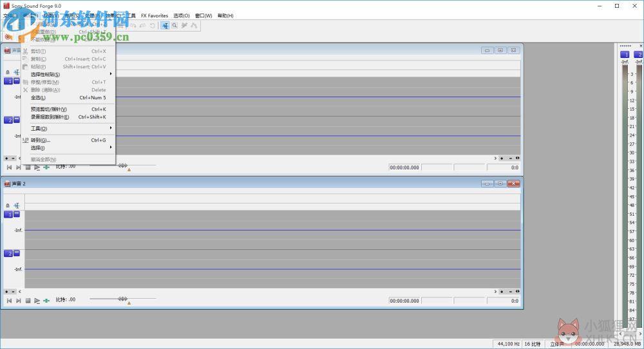Toggle channel 2 button in the upper sound window

pyautogui.click(x=8, y=120)
